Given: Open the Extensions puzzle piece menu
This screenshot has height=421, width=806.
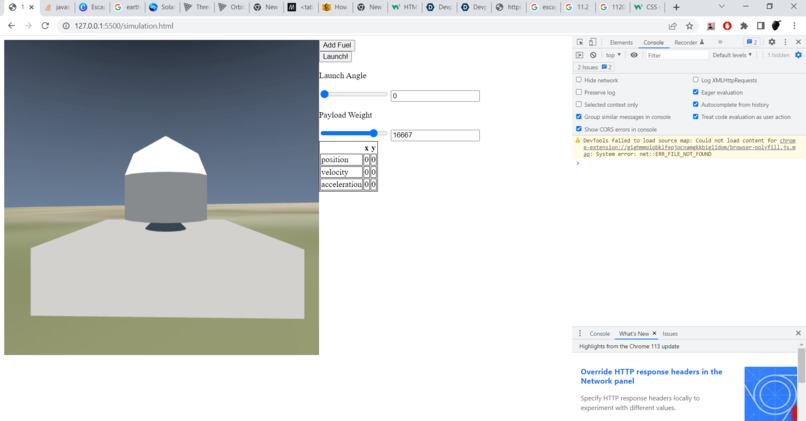Looking at the screenshot, I should [744, 26].
